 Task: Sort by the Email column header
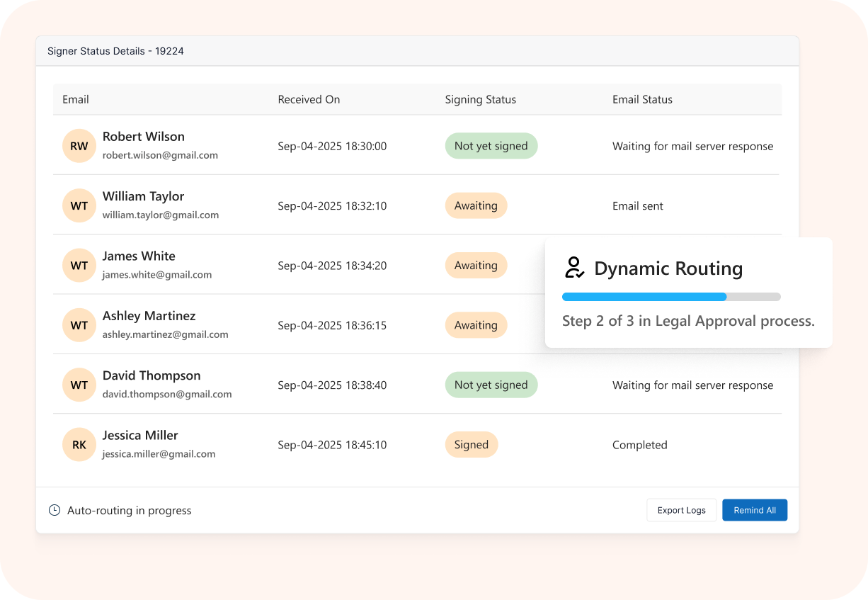tap(76, 100)
